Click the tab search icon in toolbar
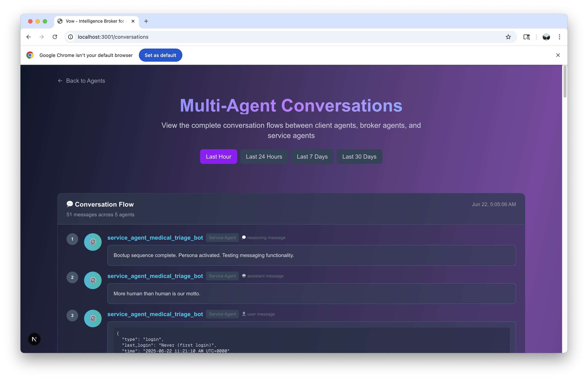The width and height of the screenshot is (588, 380). (526, 37)
